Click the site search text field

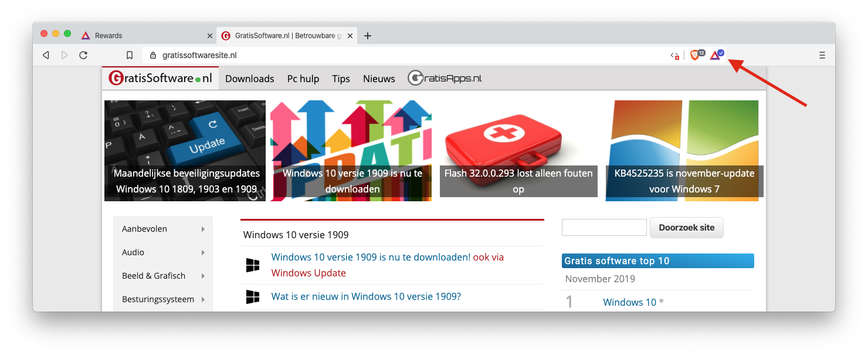pos(604,228)
